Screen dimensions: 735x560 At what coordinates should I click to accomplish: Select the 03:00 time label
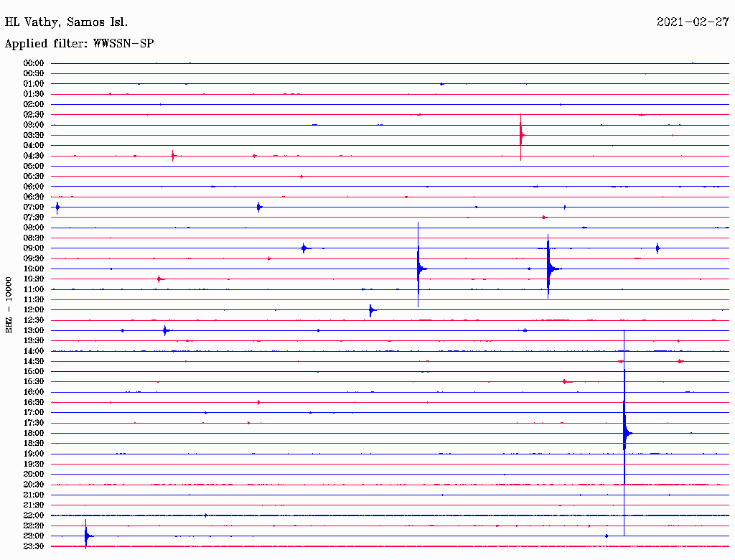point(33,125)
